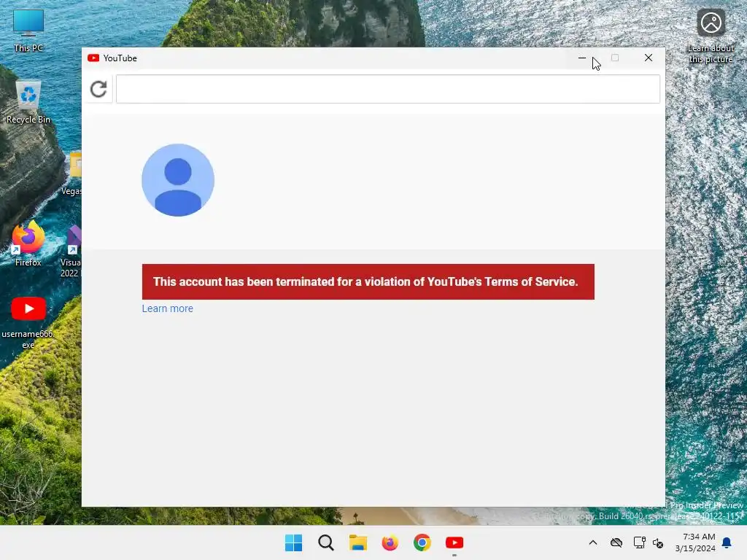The image size is (747, 560).
Task: Select the Vegas folder desktop icon
Action: 72,174
